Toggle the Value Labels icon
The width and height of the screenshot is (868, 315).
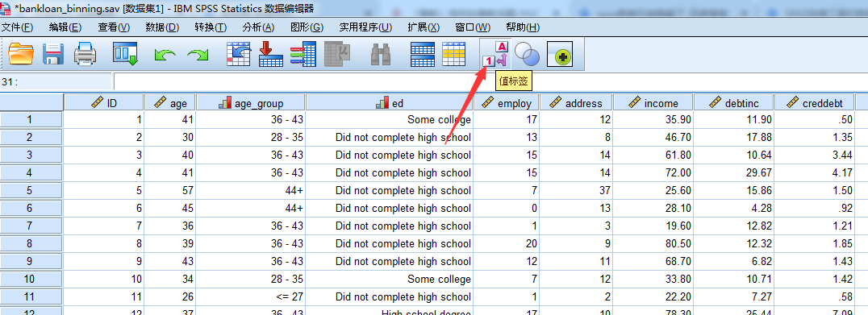pos(495,54)
